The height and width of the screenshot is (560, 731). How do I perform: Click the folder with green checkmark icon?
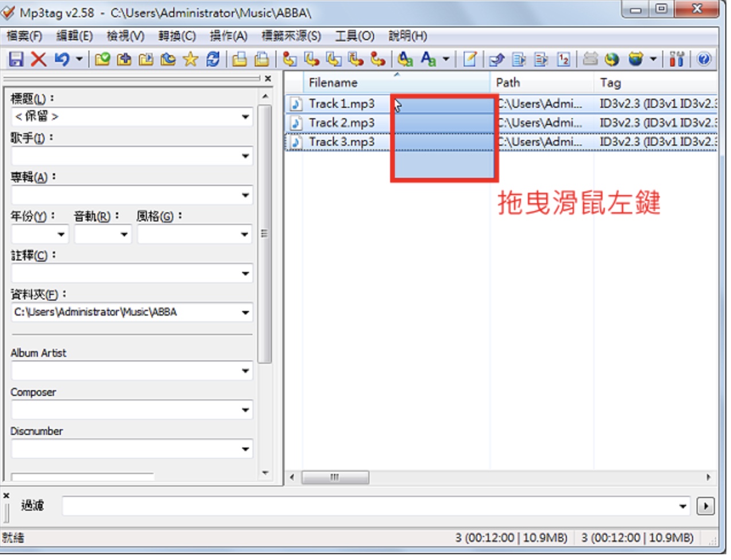click(x=103, y=59)
